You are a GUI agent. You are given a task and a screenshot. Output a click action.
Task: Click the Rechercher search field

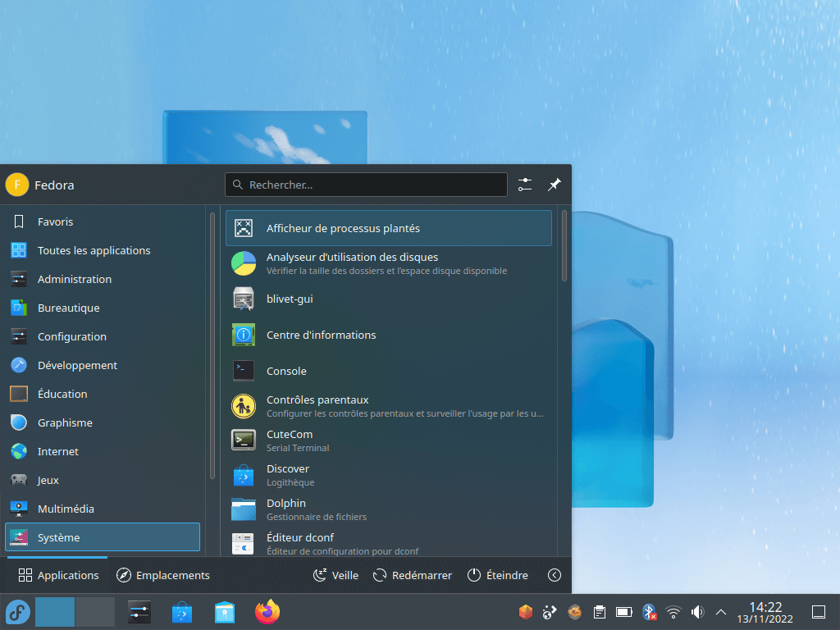click(x=366, y=185)
